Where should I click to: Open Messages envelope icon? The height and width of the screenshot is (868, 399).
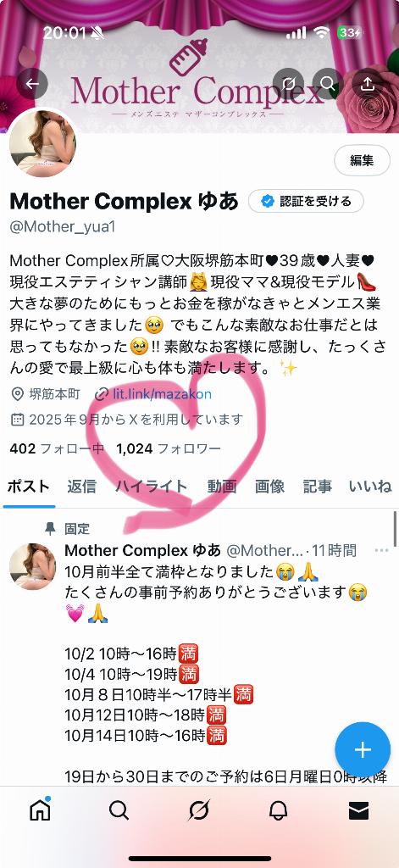tap(358, 811)
